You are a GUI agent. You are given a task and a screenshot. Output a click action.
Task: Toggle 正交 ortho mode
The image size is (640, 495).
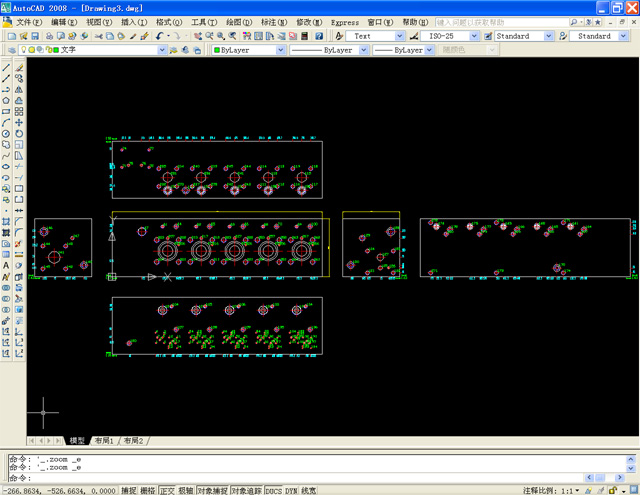pos(167,491)
